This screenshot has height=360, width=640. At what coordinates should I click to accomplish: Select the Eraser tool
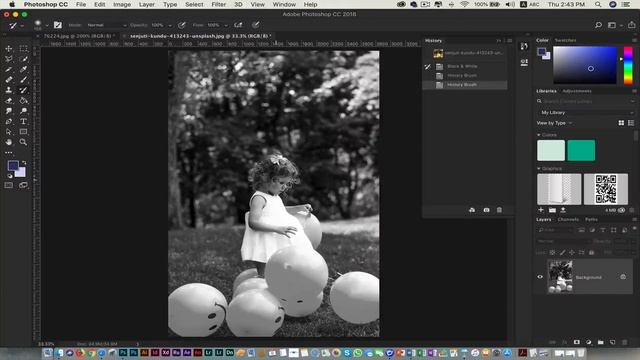(x=9, y=100)
